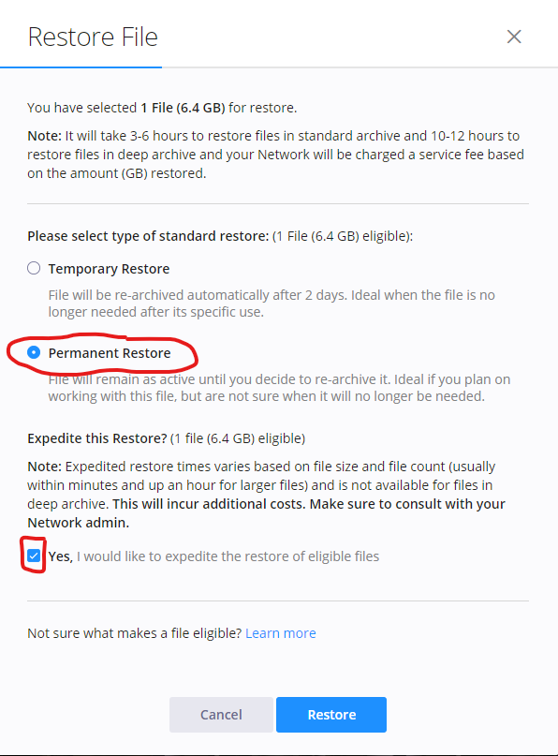The height and width of the screenshot is (756, 558).
Task: Cancel the file restore
Action: [x=221, y=715]
